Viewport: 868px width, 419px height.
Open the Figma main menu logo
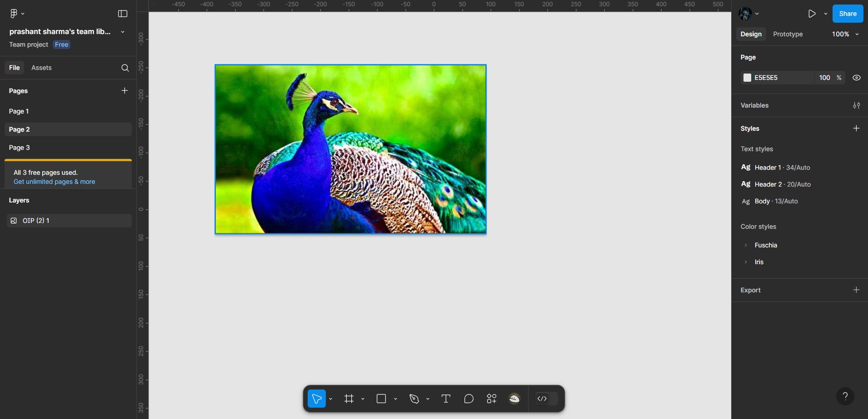14,14
